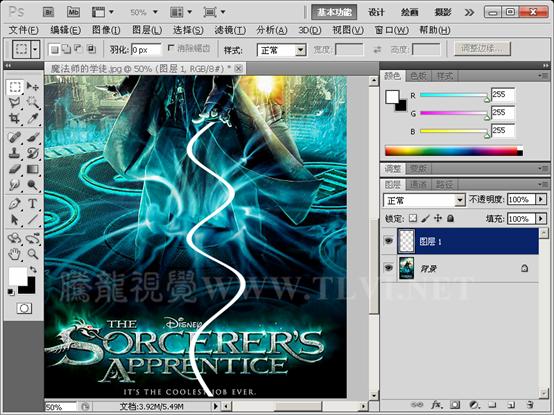Open the 图层(L) menu

tap(147, 30)
